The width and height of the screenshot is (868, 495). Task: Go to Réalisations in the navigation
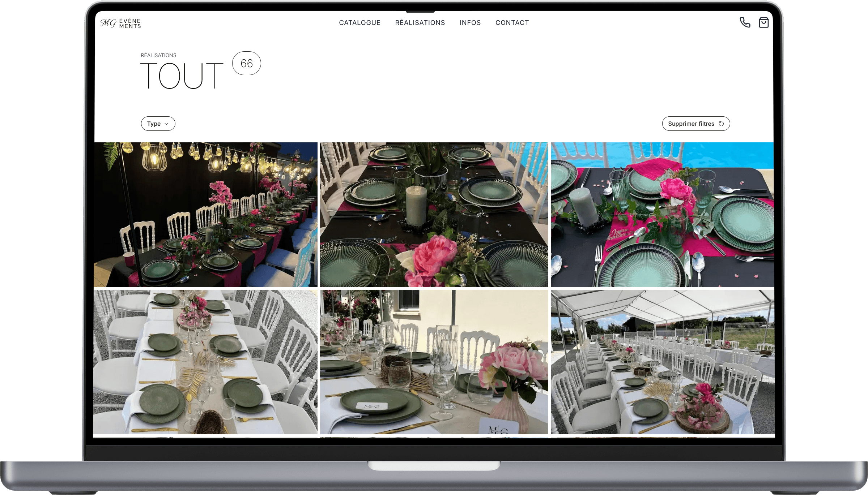pyautogui.click(x=420, y=23)
